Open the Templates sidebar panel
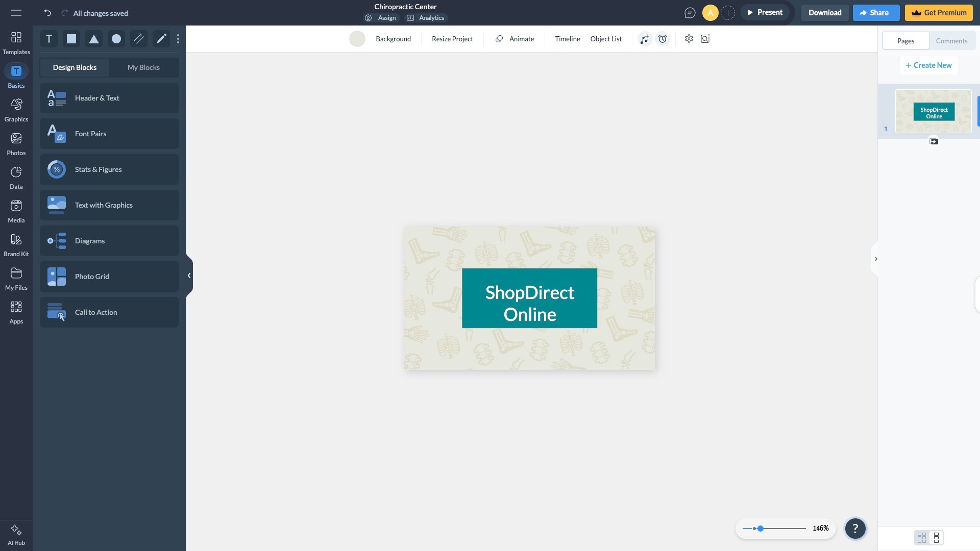980x551 pixels. [x=16, y=43]
